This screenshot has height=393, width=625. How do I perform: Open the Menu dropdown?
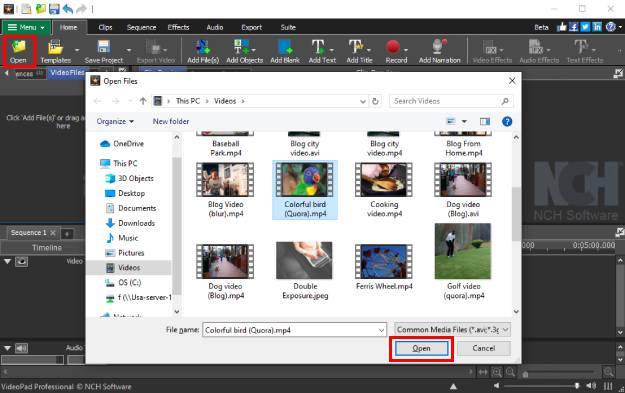click(26, 27)
